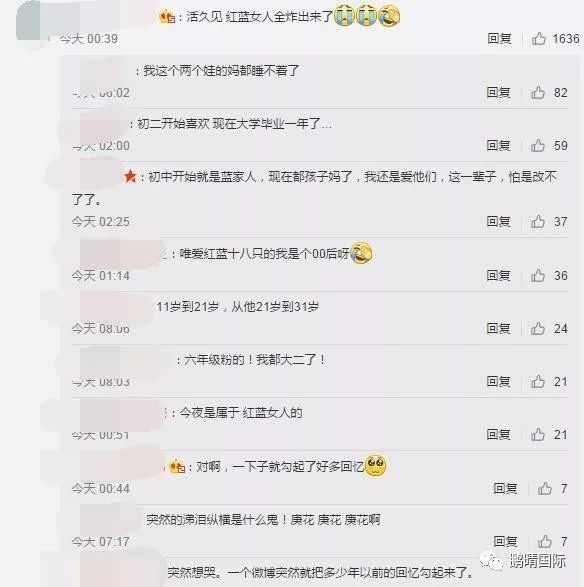Reply to the 11岁到21岁 comment
Screen dimensions: 584x587
(x=499, y=329)
